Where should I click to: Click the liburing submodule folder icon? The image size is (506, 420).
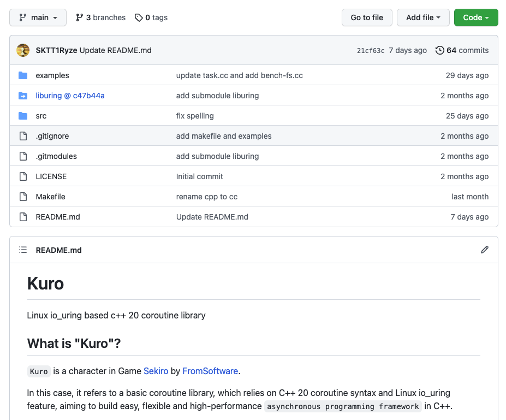tap(23, 96)
